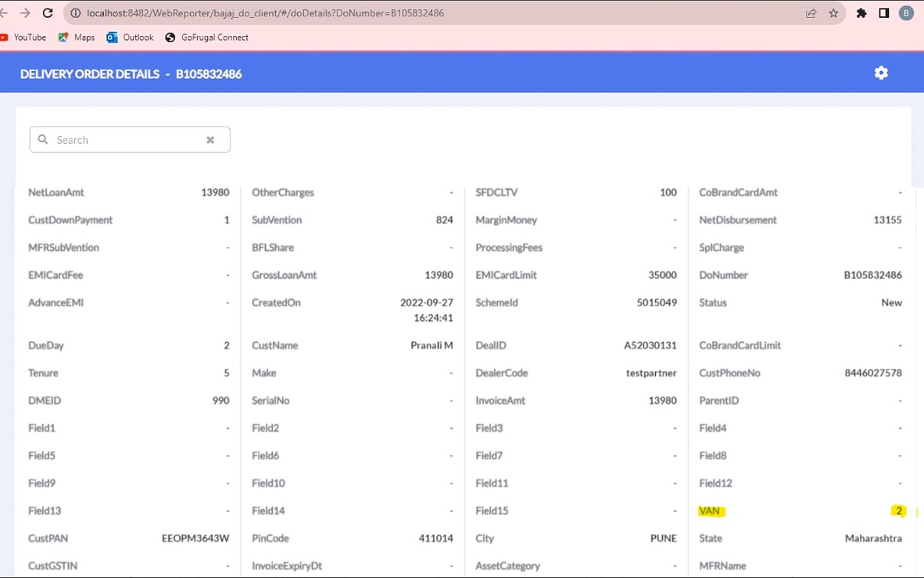Viewport: 924px width, 578px height.
Task: Open the Outlook bookmark
Action: pos(130,37)
